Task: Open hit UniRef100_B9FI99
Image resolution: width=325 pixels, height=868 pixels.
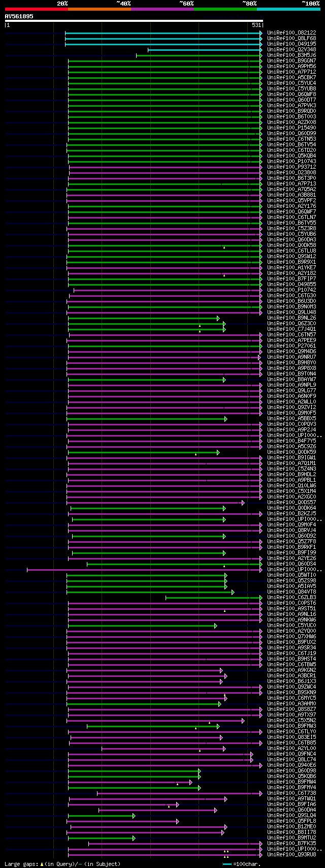Action: (x=291, y=552)
